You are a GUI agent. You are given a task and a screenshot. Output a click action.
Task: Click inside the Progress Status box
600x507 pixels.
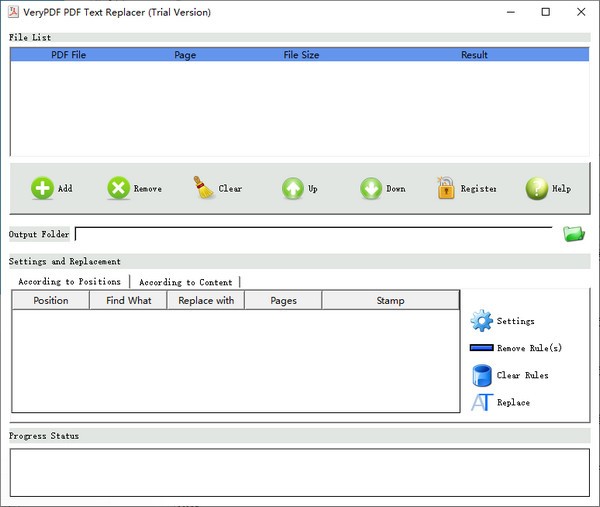[300, 473]
